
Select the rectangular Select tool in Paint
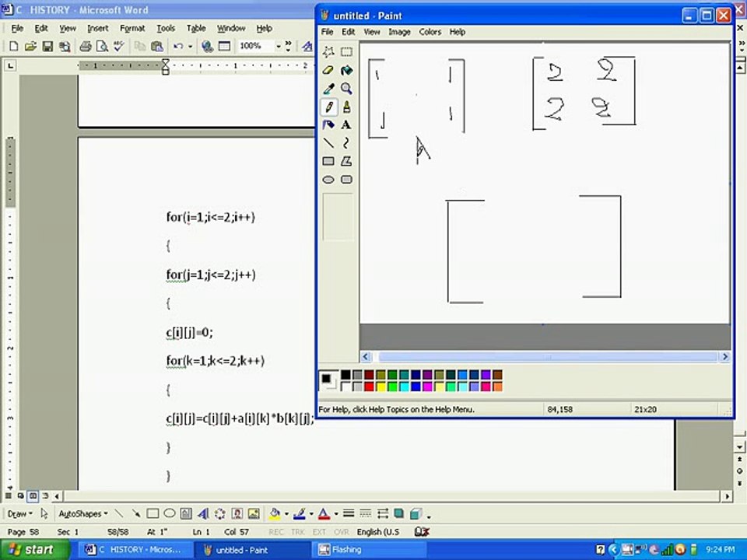click(x=346, y=51)
